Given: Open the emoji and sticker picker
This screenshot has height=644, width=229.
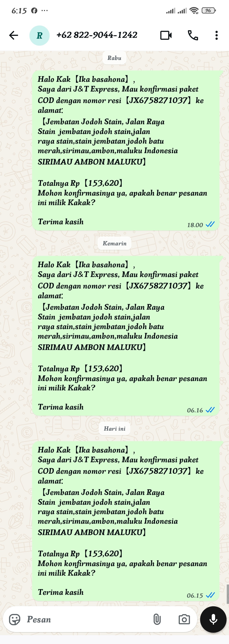Looking at the screenshot, I should [15, 619].
